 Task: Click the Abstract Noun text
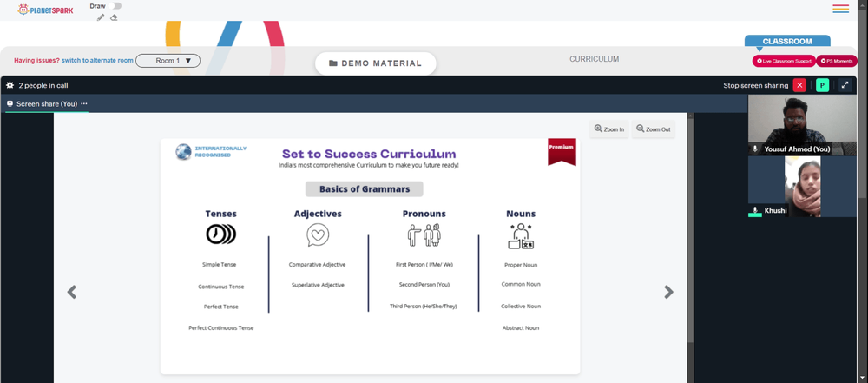pos(521,328)
